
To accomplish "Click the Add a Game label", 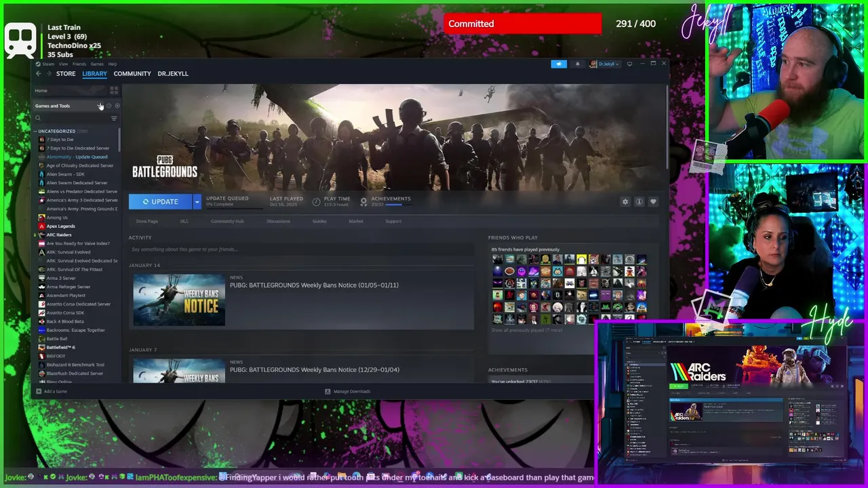I will click(56, 391).
